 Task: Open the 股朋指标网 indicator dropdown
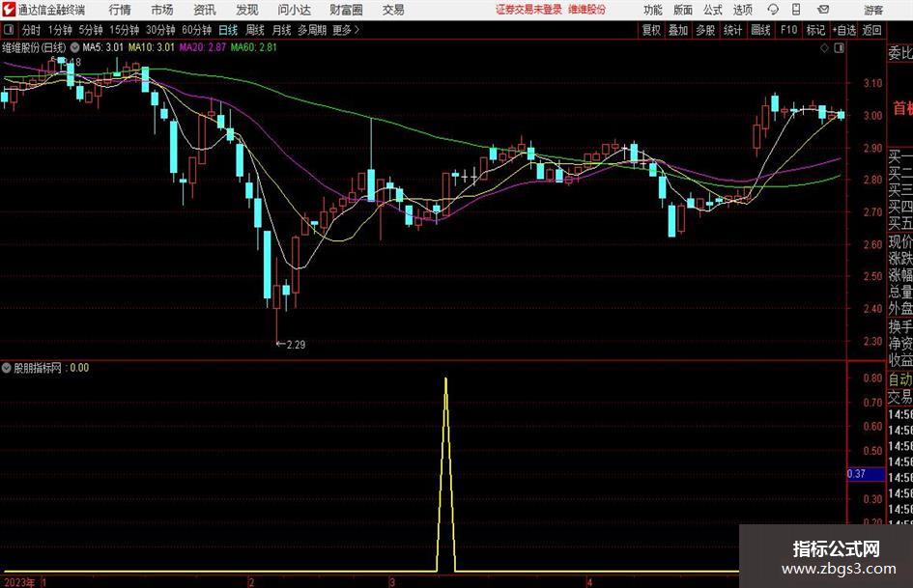click(x=7, y=368)
